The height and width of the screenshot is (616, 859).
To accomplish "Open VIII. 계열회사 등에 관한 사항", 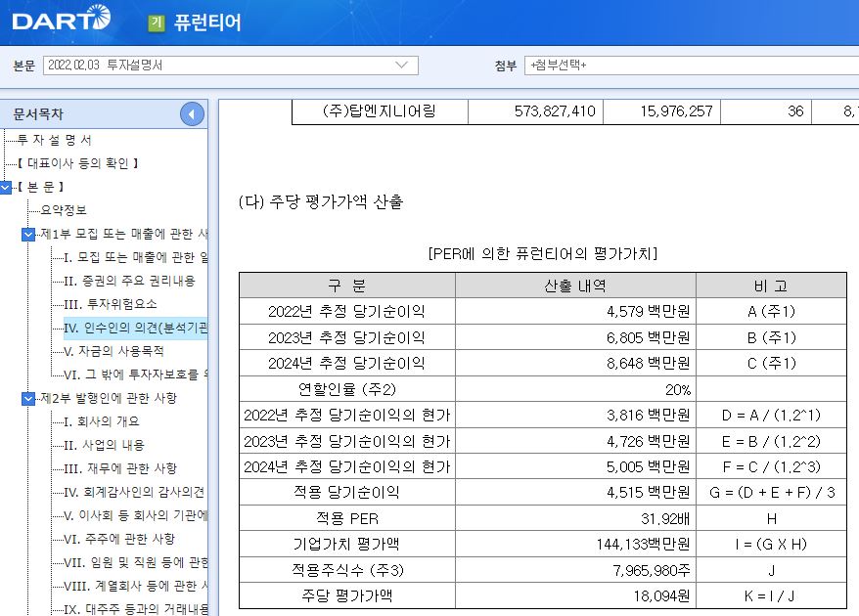I will click(x=135, y=586).
